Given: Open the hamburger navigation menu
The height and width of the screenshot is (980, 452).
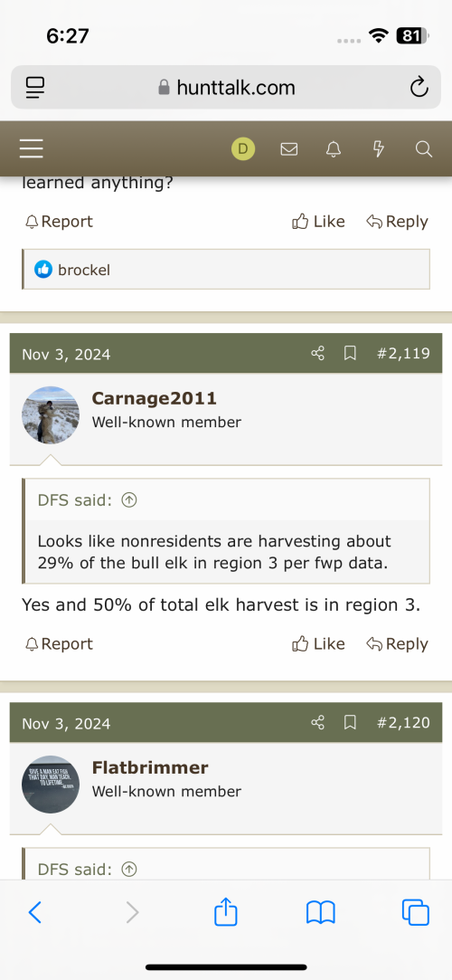Looking at the screenshot, I should (32, 148).
